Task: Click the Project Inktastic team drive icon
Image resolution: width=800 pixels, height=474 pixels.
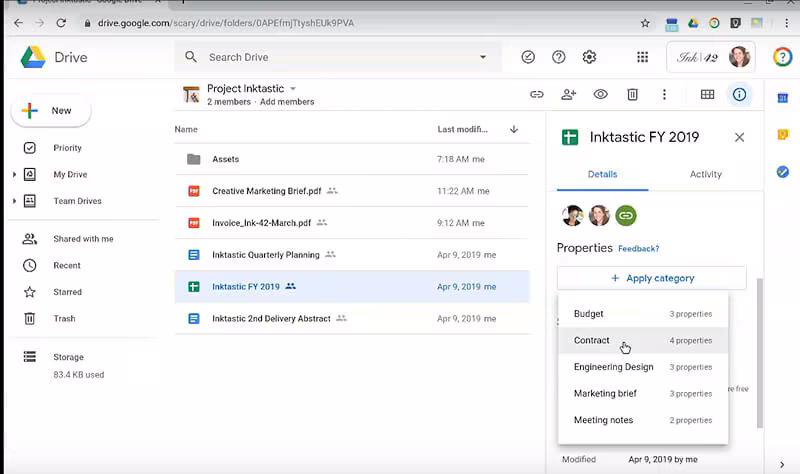Action: point(191,94)
